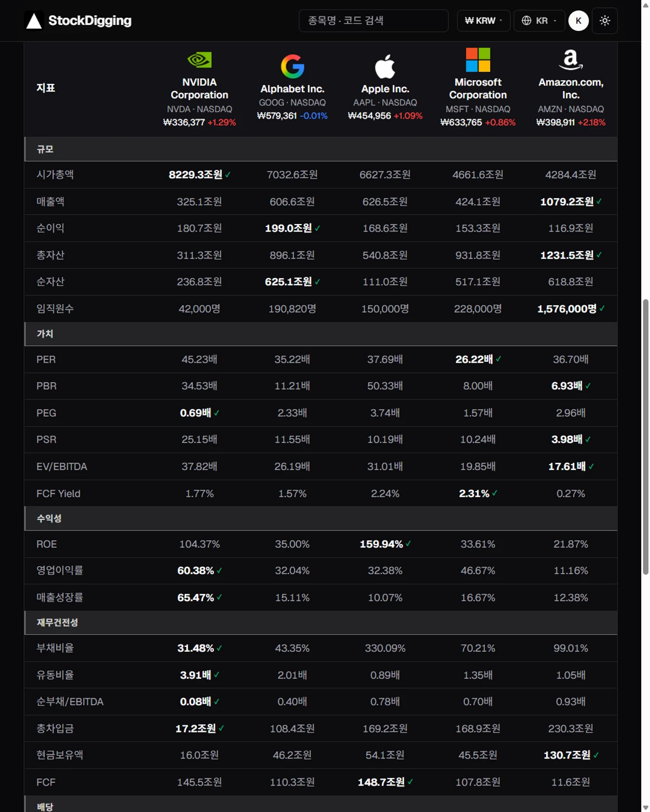Focus the stock name or code search field
650x812 pixels.
(373, 21)
